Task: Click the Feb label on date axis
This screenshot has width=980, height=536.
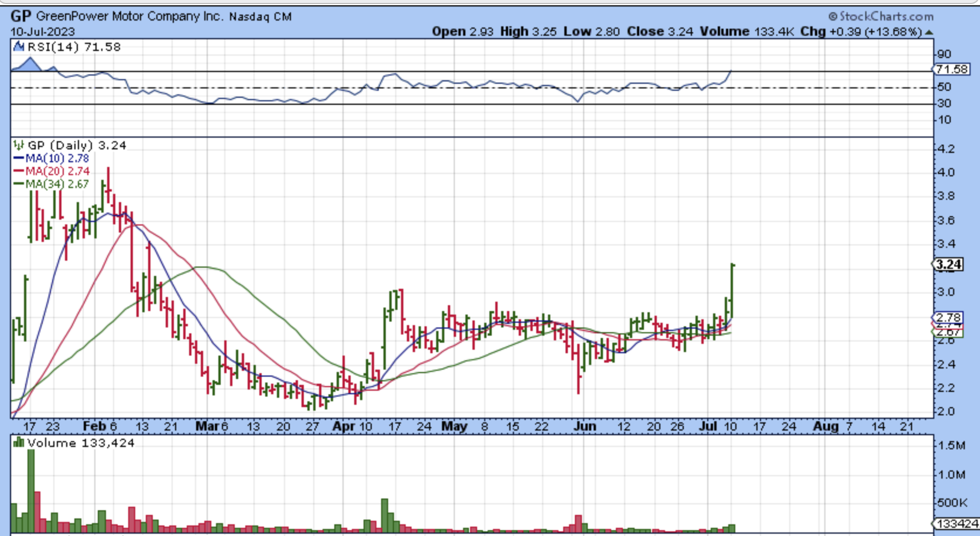Action: (94, 426)
